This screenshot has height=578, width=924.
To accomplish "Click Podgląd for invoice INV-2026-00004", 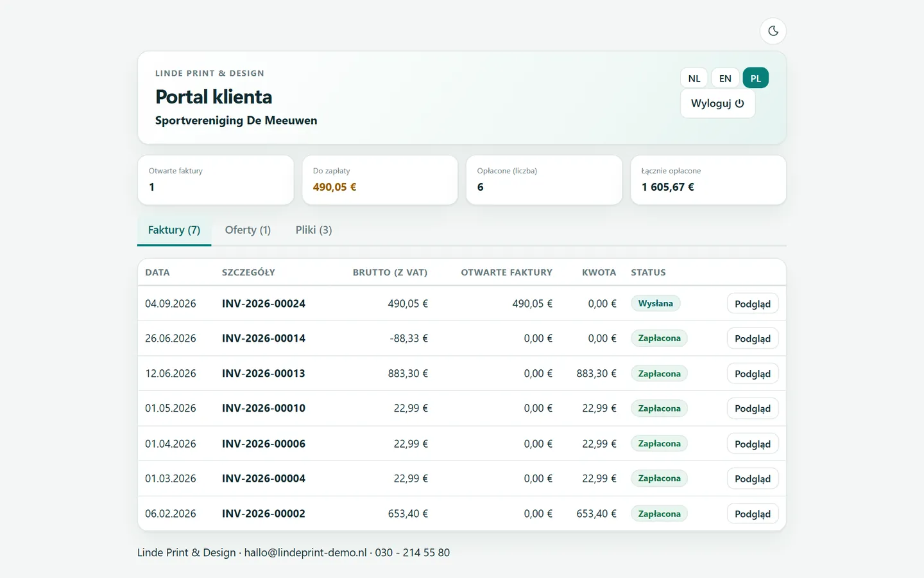I will coord(753,478).
